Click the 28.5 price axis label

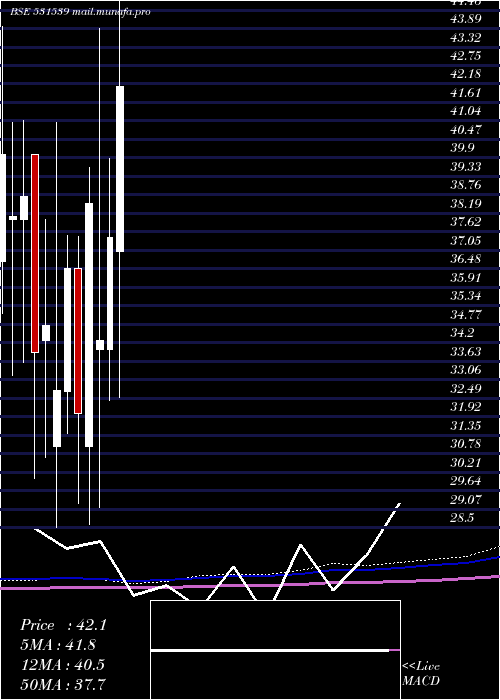(462, 518)
